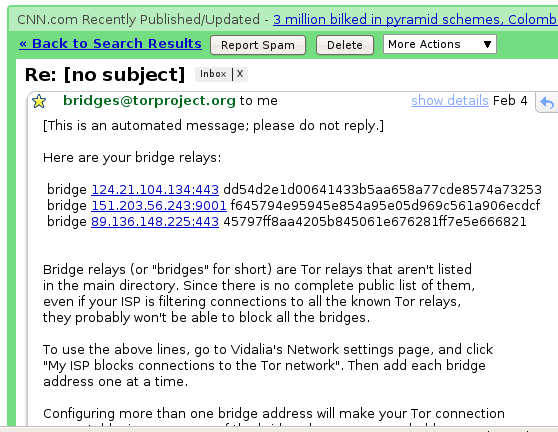This screenshot has width=558, height=432.
Task: Open bridge link 124.21.104.134:443
Action: click(x=155, y=189)
